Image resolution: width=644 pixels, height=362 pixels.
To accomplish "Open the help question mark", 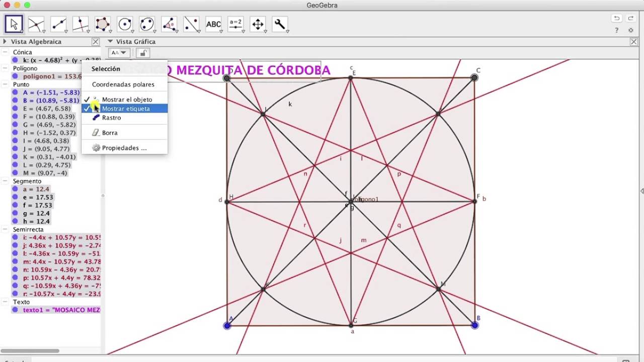I will (x=617, y=30).
